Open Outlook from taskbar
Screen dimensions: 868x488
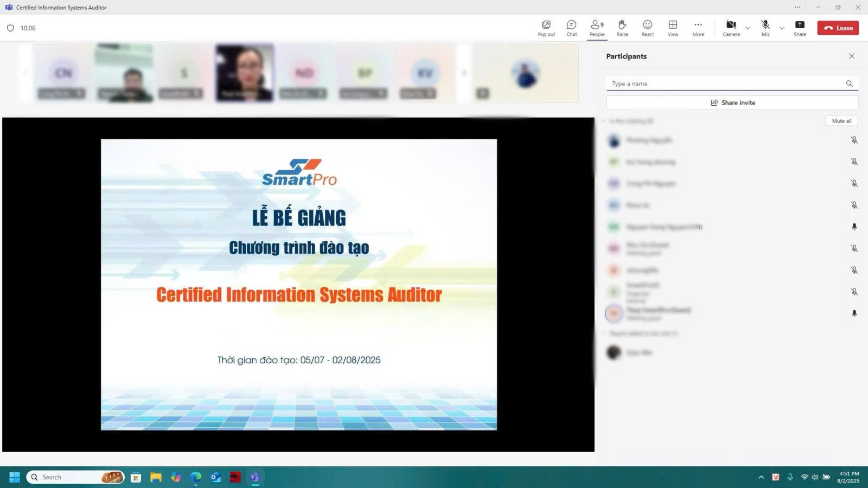coord(215,477)
